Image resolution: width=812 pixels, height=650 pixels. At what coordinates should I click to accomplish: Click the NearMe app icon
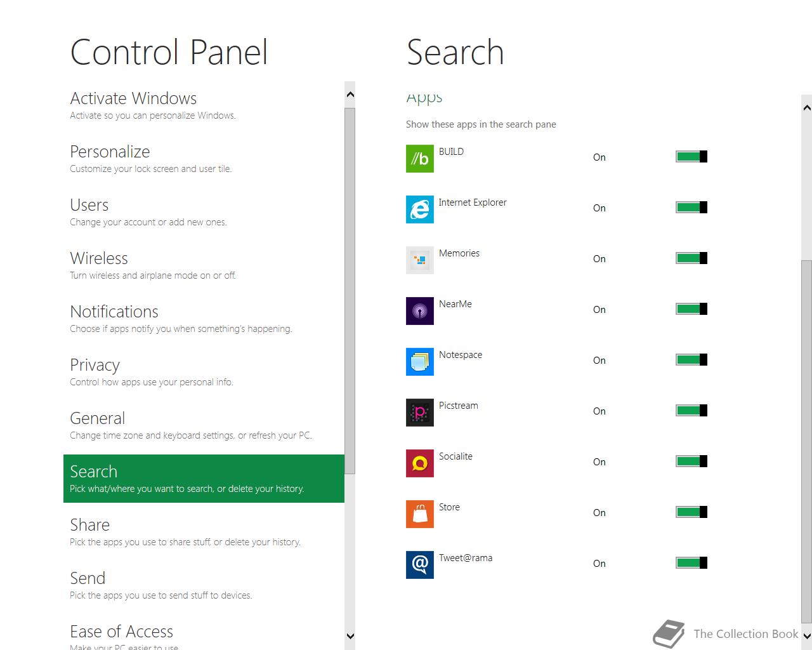[420, 311]
